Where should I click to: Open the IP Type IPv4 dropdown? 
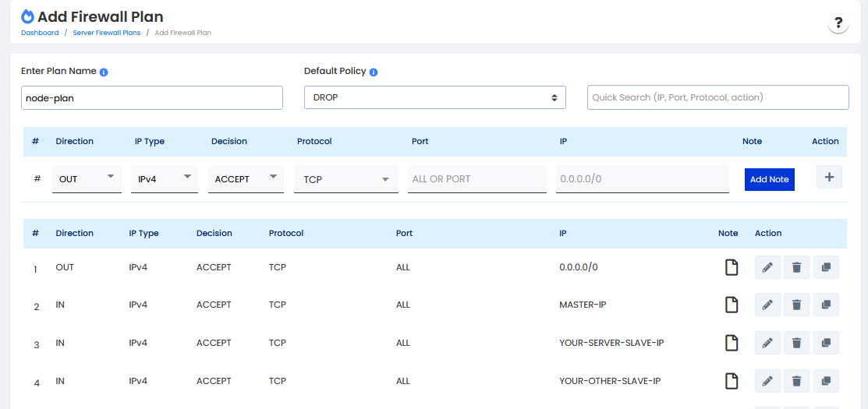pyautogui.click(x=164, y=178)
